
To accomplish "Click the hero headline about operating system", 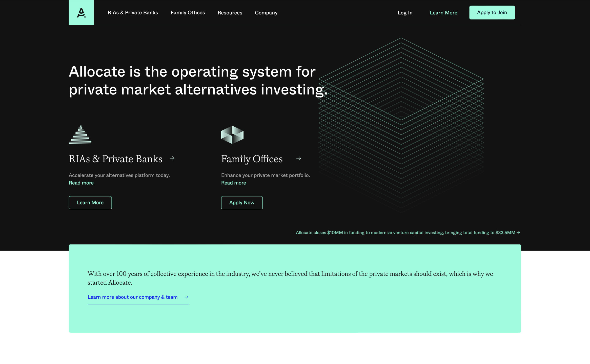I will [x=198, y=81].
